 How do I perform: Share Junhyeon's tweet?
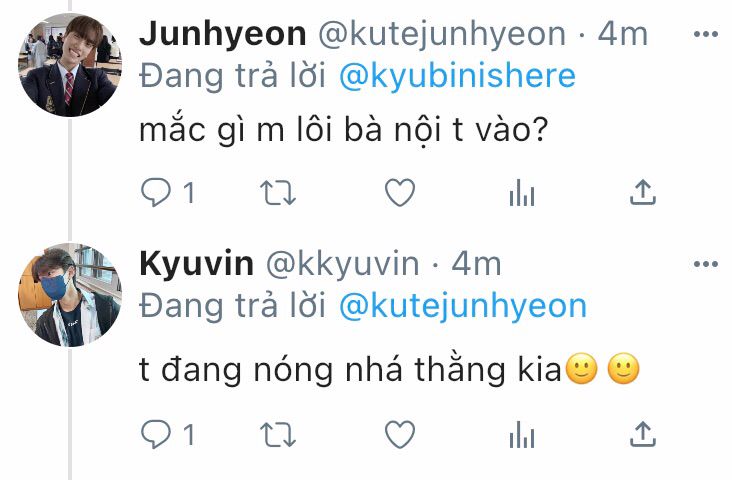coord(643,192)
